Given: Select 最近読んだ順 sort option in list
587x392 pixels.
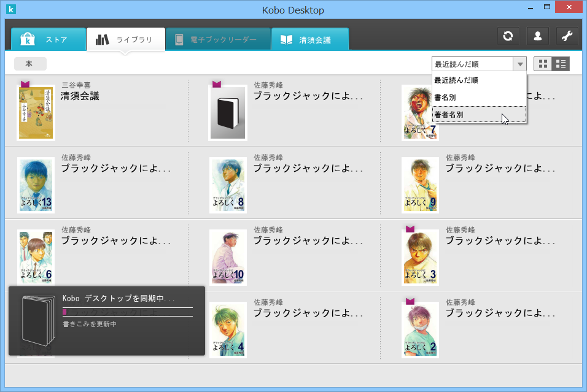Looking at the screenshot, I should pos(479,80).
